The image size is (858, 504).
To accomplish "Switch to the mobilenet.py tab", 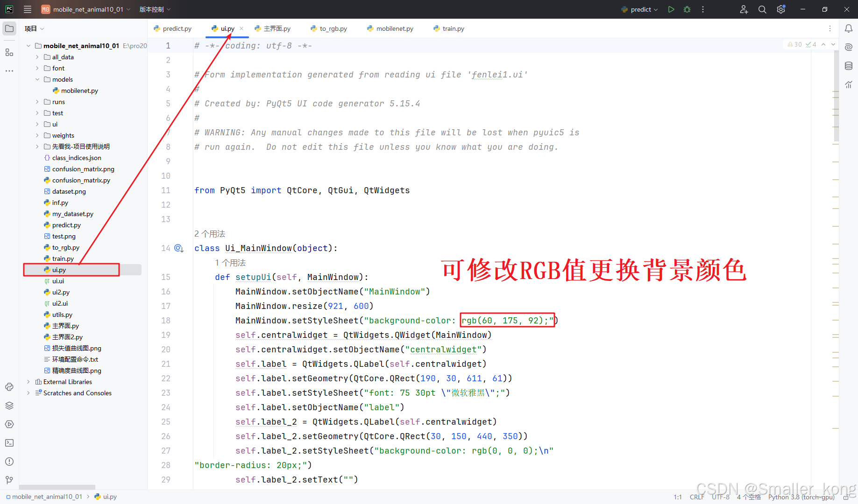I will point(390,28).
